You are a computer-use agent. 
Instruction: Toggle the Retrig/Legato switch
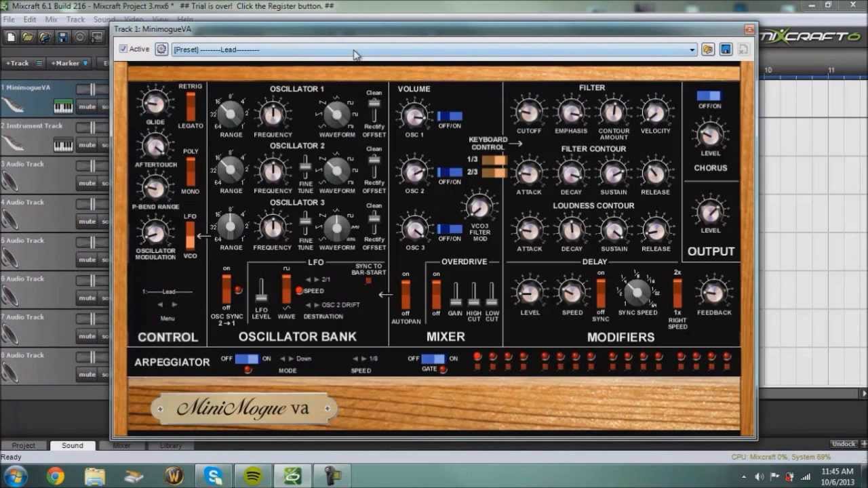point(191,106)
